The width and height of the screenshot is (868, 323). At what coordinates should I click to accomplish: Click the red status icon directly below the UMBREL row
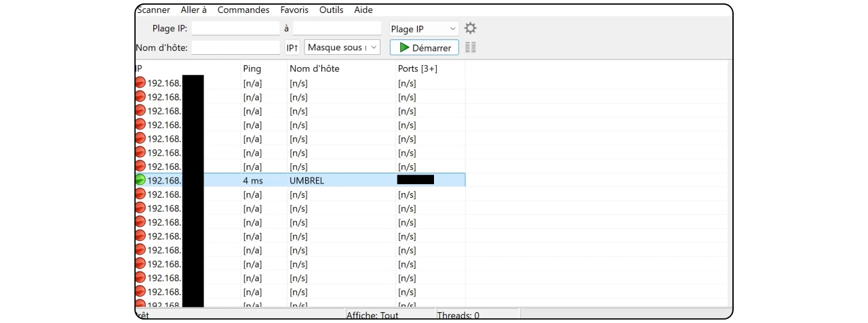140,194
